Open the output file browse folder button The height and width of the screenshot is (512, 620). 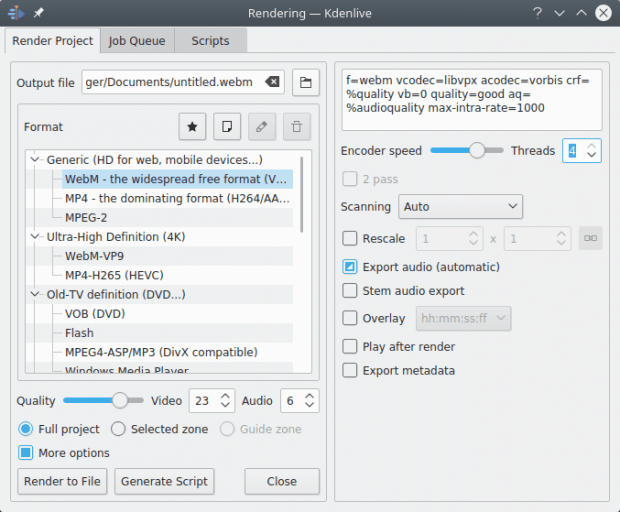pos(306,82)
